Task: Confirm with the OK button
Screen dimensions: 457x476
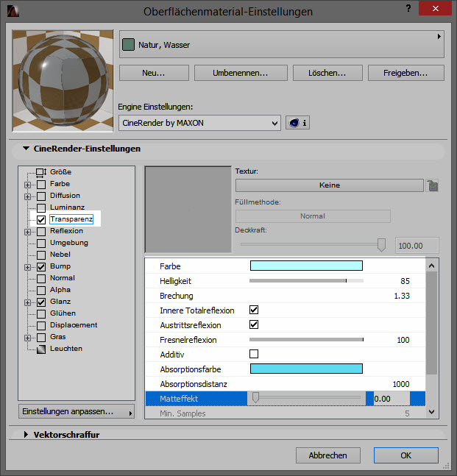Action: point(406,455)
